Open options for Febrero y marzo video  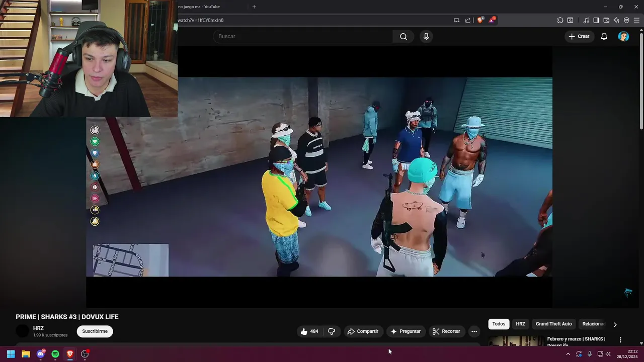(x=620, y=340)
